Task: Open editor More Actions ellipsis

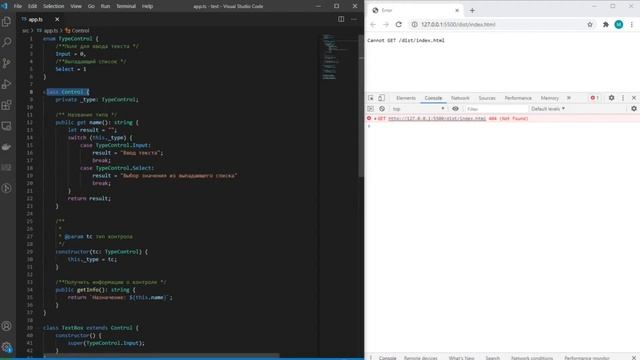Action: 354,19
